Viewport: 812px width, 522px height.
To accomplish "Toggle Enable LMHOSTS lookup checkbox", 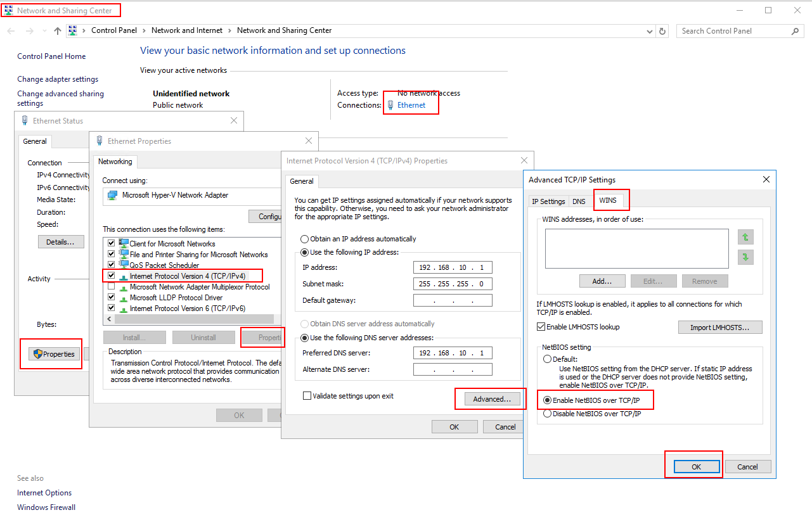I will [541, 327].
